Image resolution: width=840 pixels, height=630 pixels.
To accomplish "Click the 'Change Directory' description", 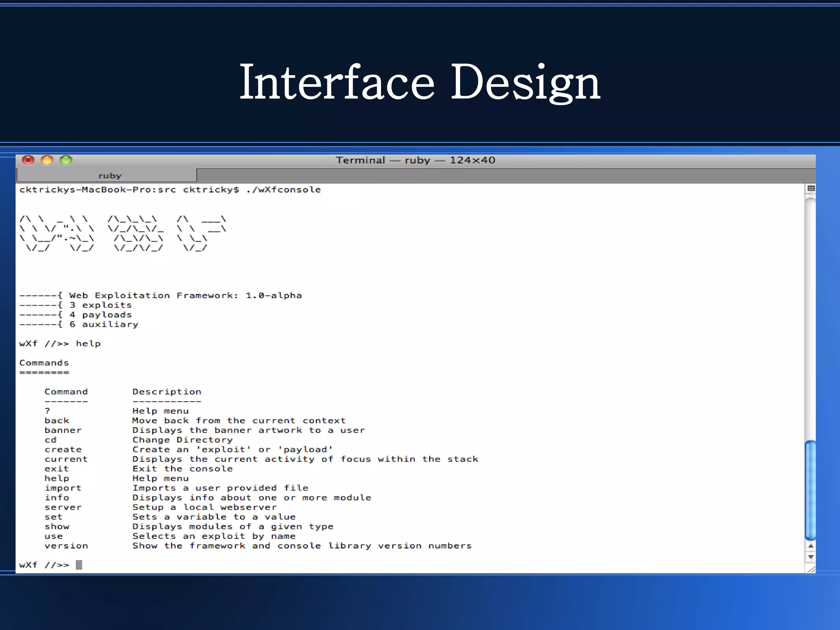I will (x=183, y=440).
